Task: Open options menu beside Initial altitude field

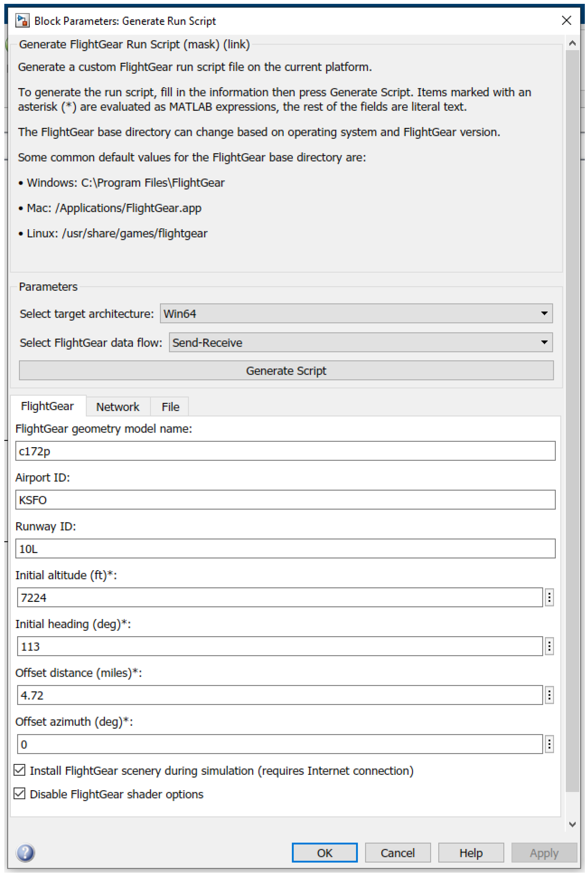Action: pyautogui.click(x=549, y=597)
